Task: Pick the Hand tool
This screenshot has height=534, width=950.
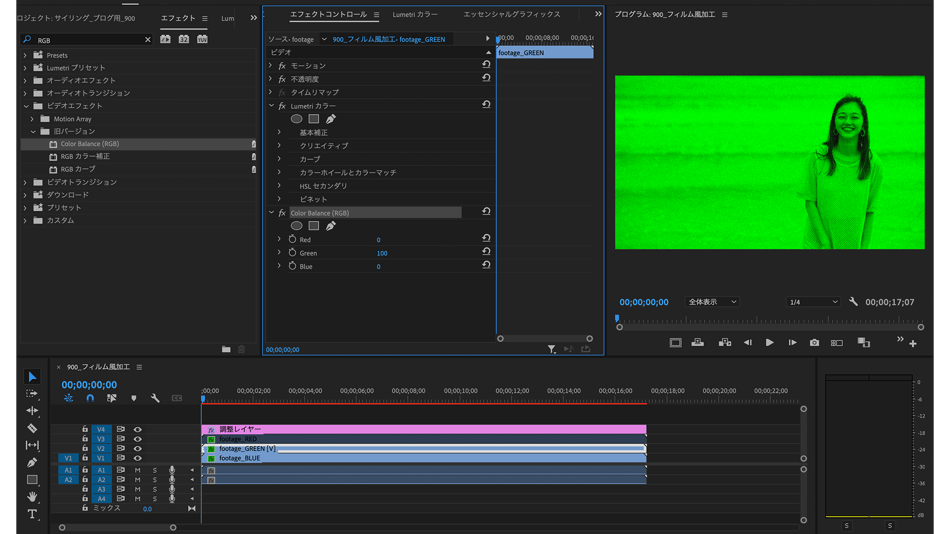Action: (x=32, y=497)
